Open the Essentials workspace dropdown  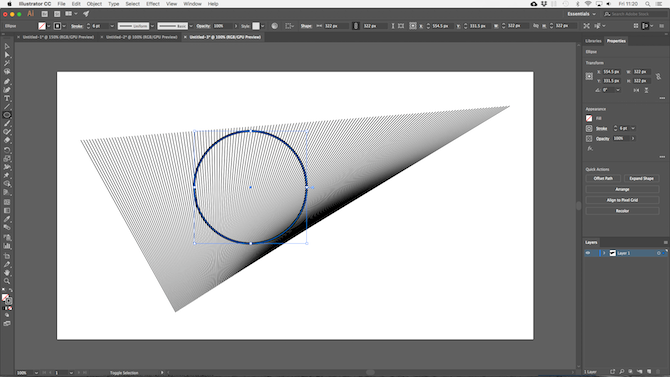pyautogui.click(x=581, y=14)
